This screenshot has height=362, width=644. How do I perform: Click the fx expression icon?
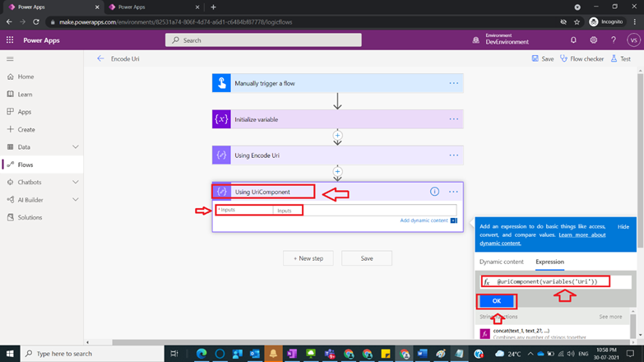pos(487,282)
